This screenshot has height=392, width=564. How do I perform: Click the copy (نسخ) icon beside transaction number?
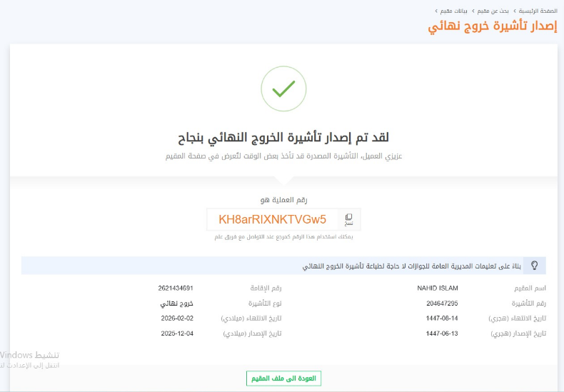pos(348,218)
